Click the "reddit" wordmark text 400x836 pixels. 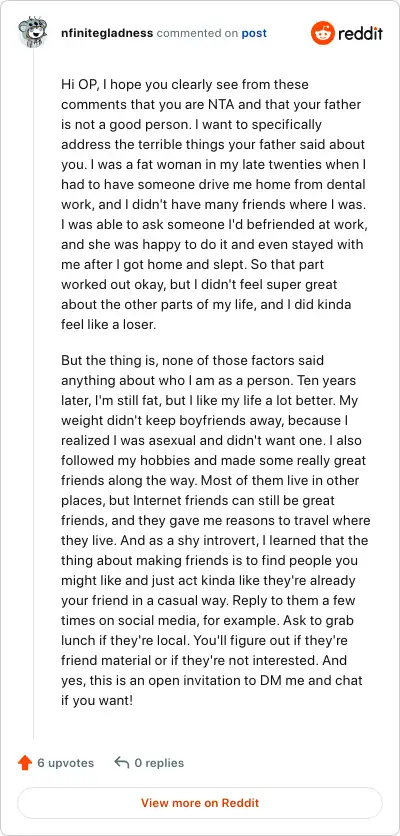360,34
